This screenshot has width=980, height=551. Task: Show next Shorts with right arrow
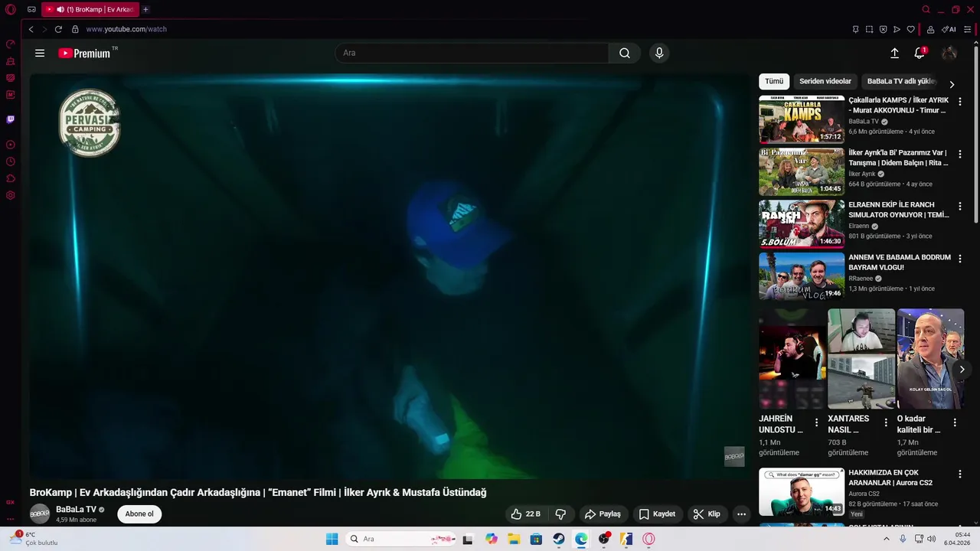tap(962, 370)
